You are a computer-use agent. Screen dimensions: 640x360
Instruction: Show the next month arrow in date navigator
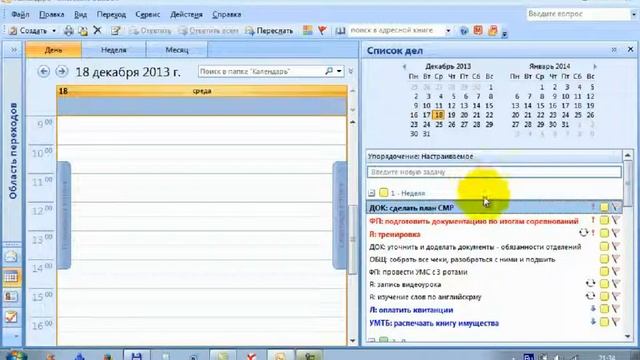pyautogui.click(x=595, y=67)
